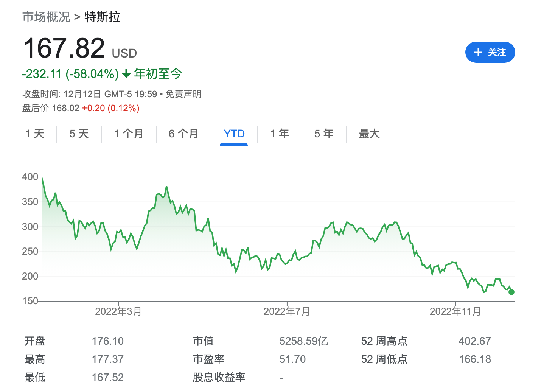This screenshot has height=392, width=541.
Task: Switch to the 5天 time range tab
Action: (x=79, y=134)
